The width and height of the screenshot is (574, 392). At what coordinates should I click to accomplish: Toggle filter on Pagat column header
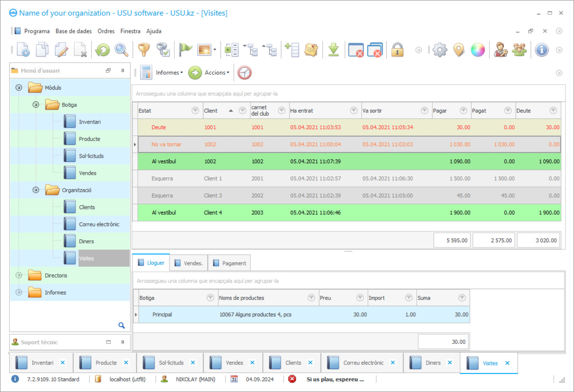point(508,111)
